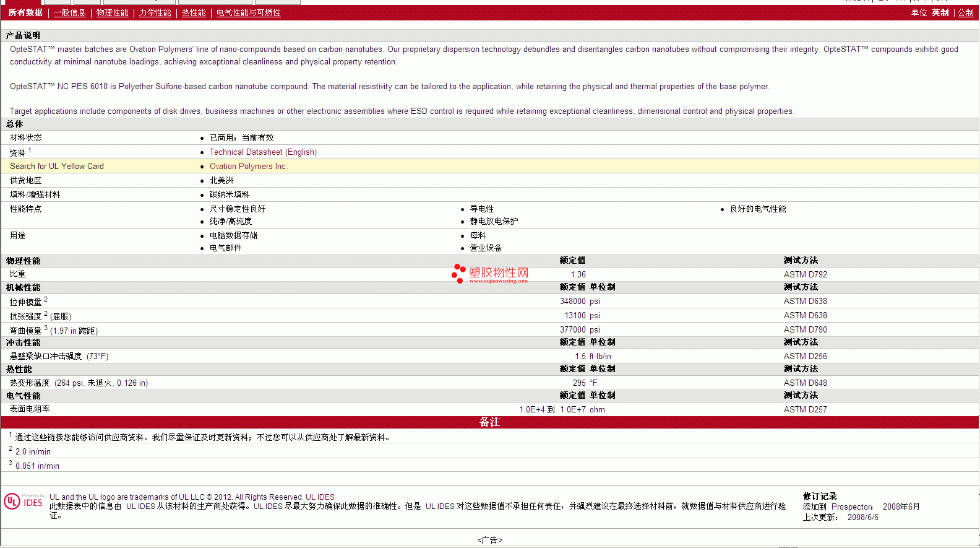The height and width of the screenshot is (548, 980).
Task: Click the UL IDES logo in footer
Action: click(24, 501)
